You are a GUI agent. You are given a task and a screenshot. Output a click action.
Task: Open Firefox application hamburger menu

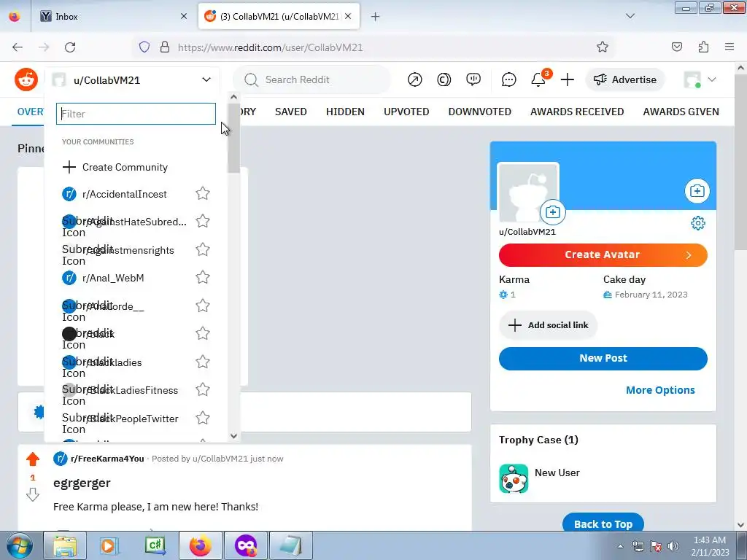pos(729,47)
